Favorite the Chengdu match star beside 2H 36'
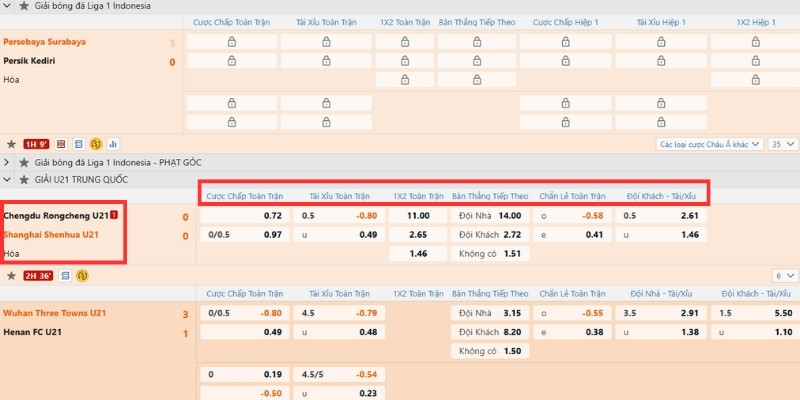800x400 pixels. coord(11,276)
